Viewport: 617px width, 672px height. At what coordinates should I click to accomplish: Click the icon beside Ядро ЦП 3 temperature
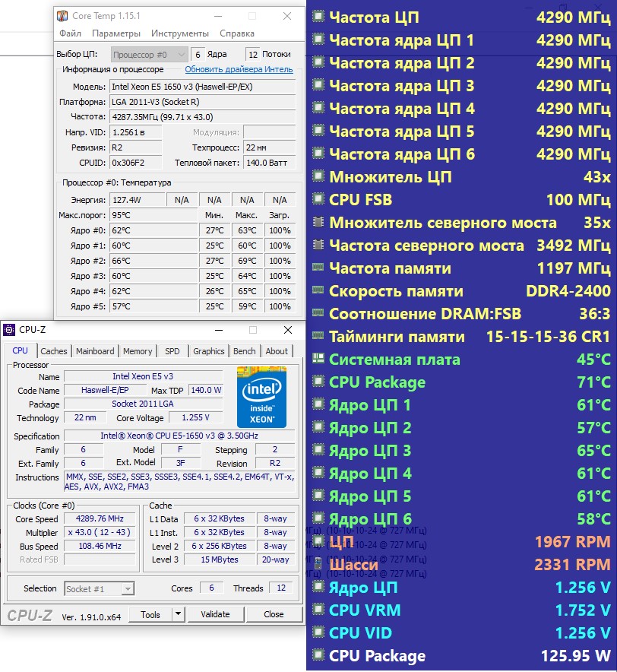[318, 449]
